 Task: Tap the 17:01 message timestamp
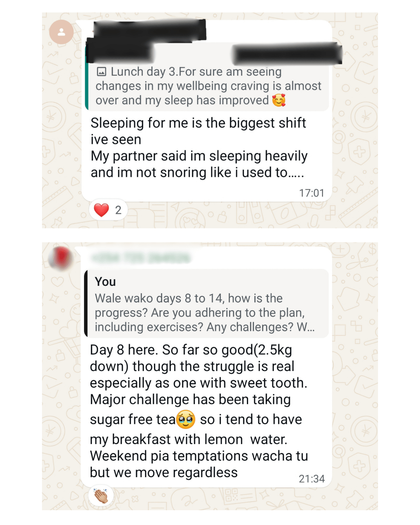click(311, 193)
